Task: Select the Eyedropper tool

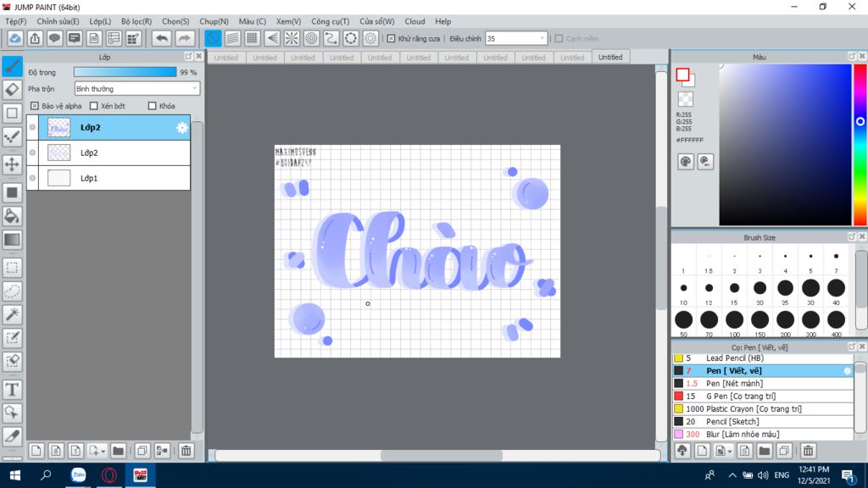Action: 12,436
